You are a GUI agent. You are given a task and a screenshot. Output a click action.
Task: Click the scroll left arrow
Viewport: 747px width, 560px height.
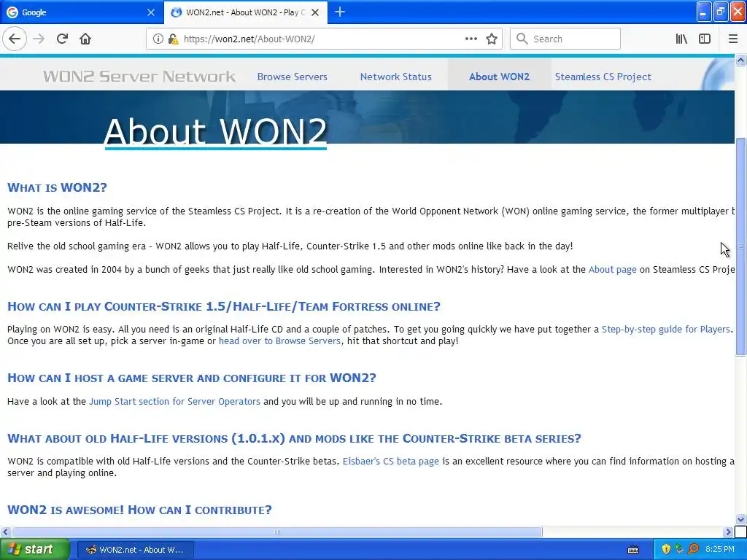[5, 532]
